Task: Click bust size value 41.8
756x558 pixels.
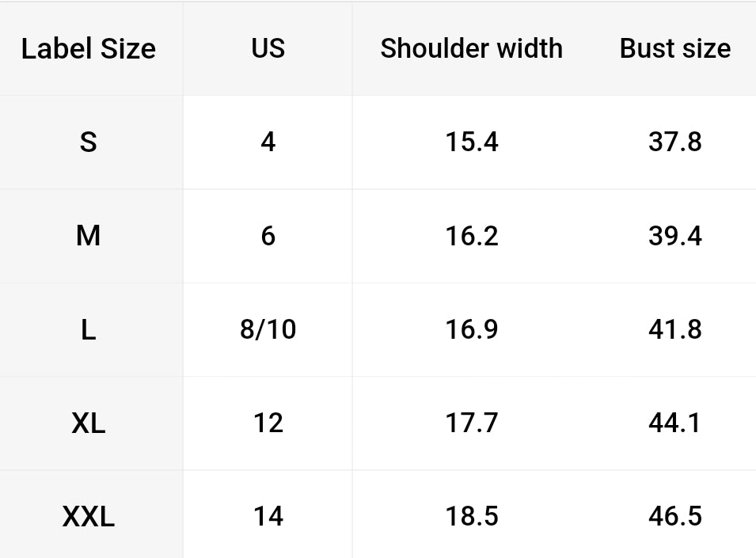Action: pyautogui.click(x=675, y=329)
